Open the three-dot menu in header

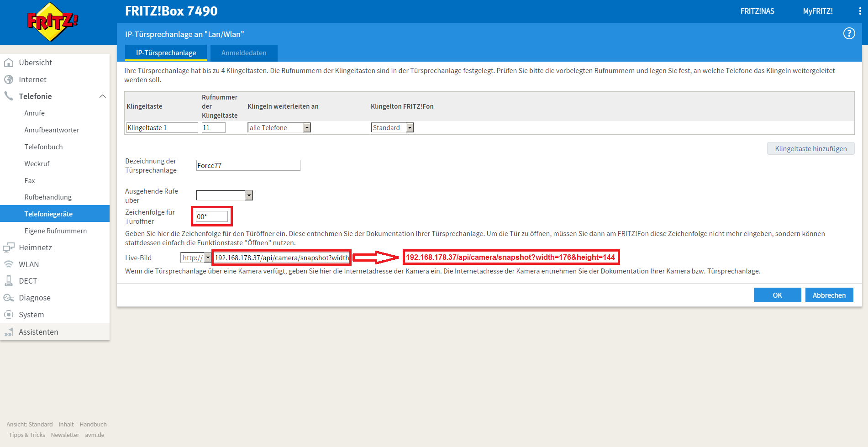tap(860, 11)
